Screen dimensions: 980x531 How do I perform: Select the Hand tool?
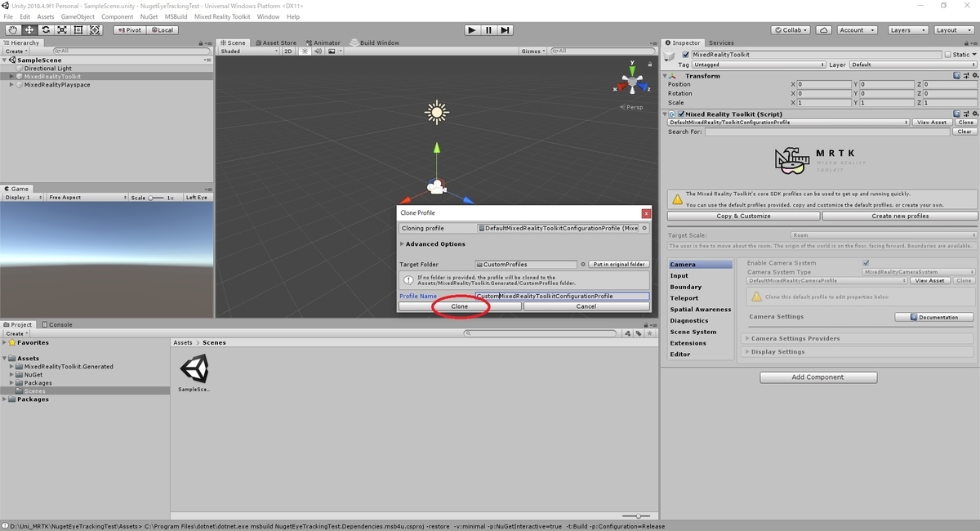pos(13,29)
